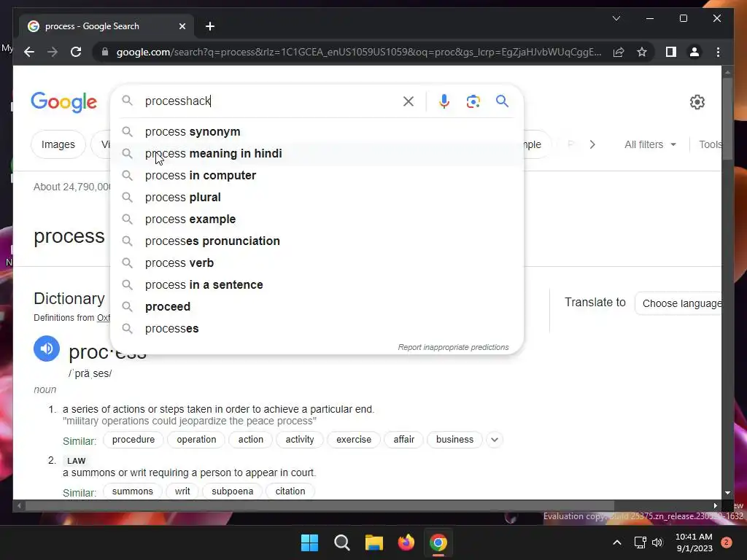The width and height of the screenshot is (747, 560).
Task: Click the blue magnifier search button
Action: pos(502,101)
